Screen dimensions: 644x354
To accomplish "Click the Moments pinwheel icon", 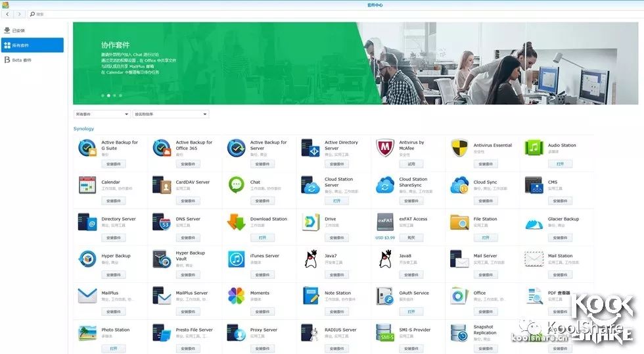I will click(x=236, y=296).
